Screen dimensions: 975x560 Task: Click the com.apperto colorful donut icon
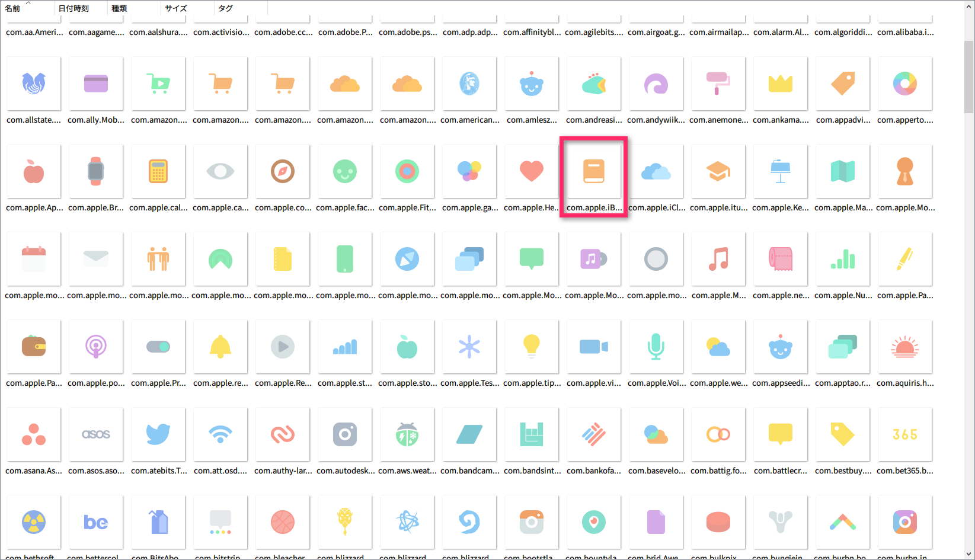click(905, 84)
